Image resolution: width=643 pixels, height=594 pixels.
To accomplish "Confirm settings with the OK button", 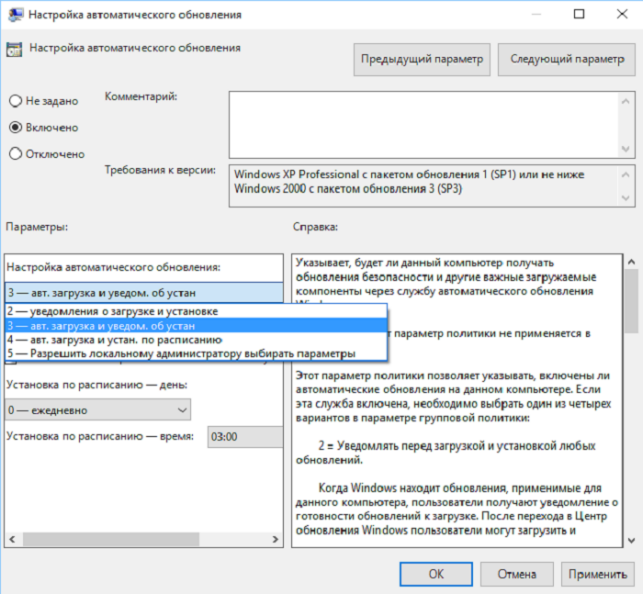I will click(x=436, y=574).
